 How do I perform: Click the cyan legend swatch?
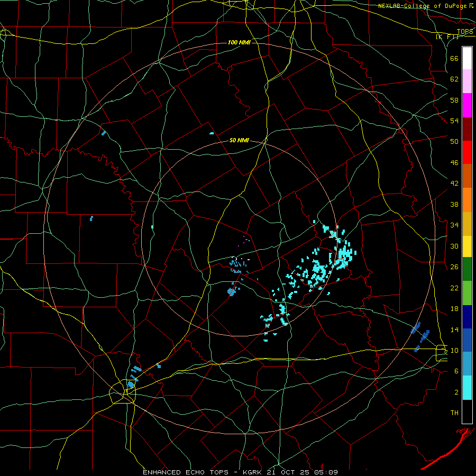click(x=467, y=388)
